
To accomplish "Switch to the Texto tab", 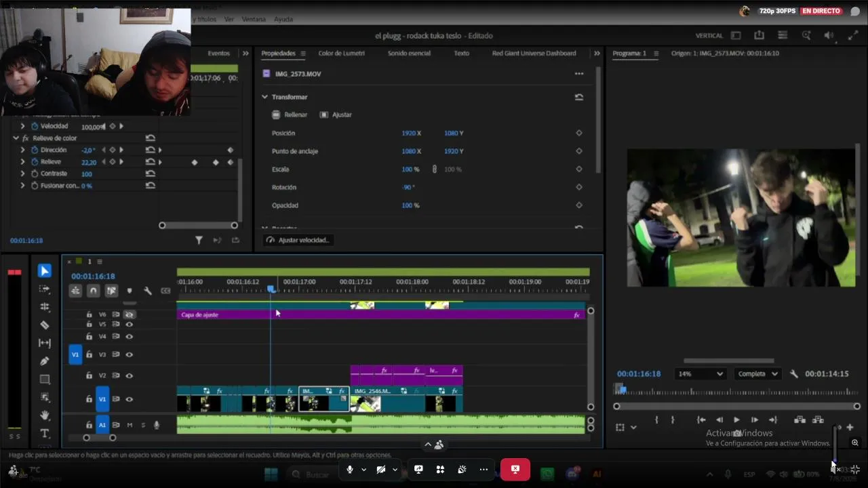I will [x=462, y=54].
